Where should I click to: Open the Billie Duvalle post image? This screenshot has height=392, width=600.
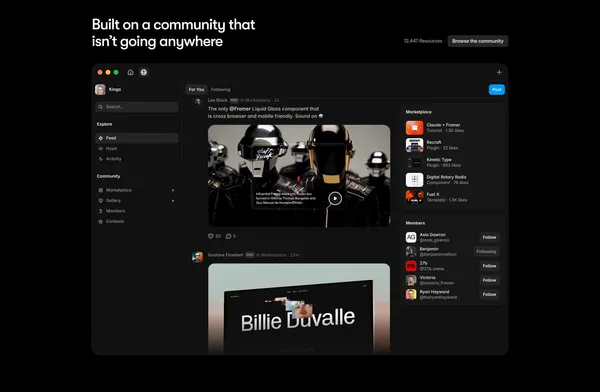pyautogui.click(x=299, y=309)
